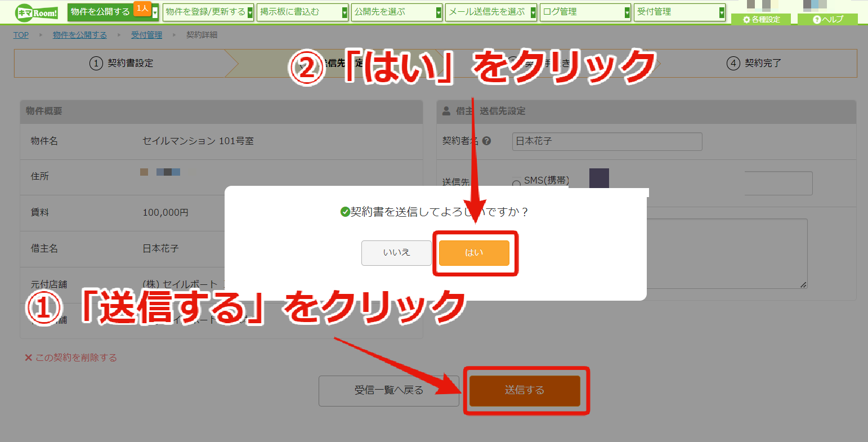The image size is (868, 442).
Task: Click はい to confirm sending
Action: [474, 253]
